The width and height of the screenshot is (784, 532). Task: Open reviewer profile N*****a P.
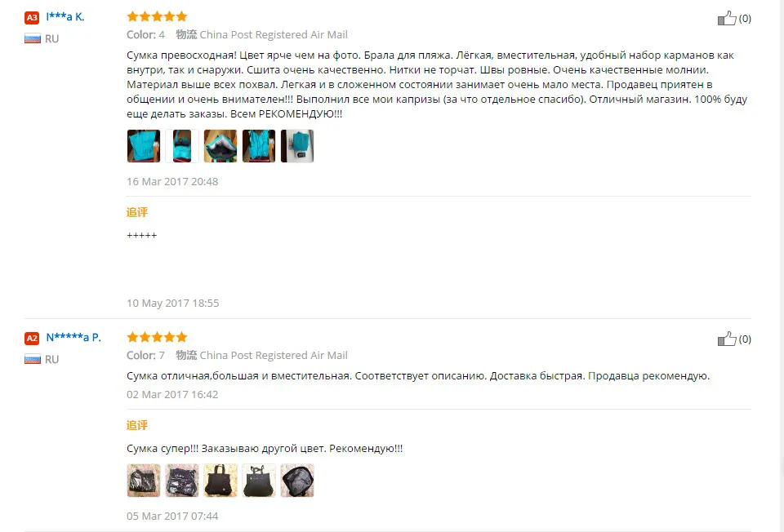coord(73,338)
